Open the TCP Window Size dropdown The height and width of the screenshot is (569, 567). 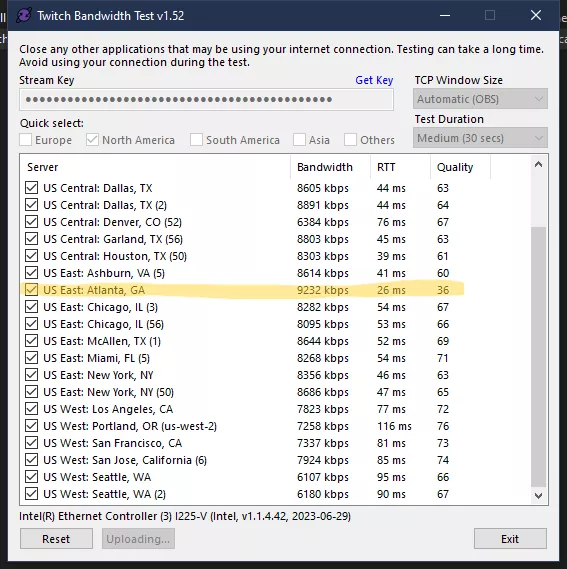480,99
